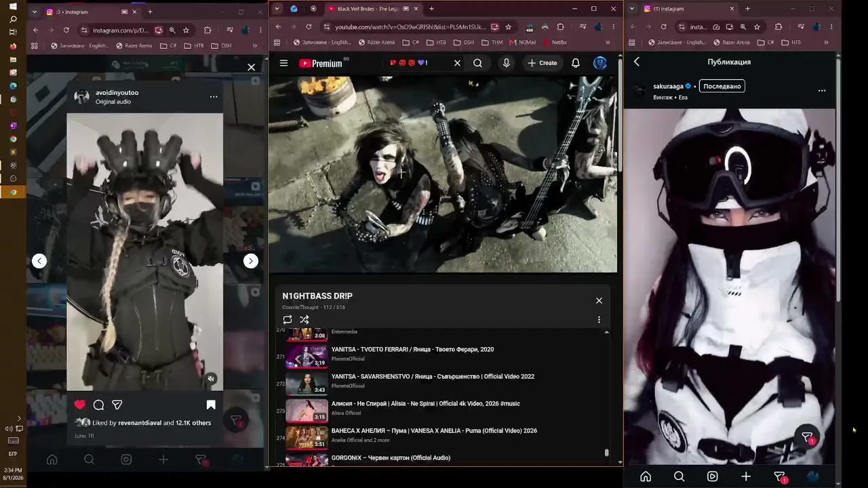Open the tab search dropdown in right Instagram window
This screenshot has width=868, height=488.
tap(633, 9)
